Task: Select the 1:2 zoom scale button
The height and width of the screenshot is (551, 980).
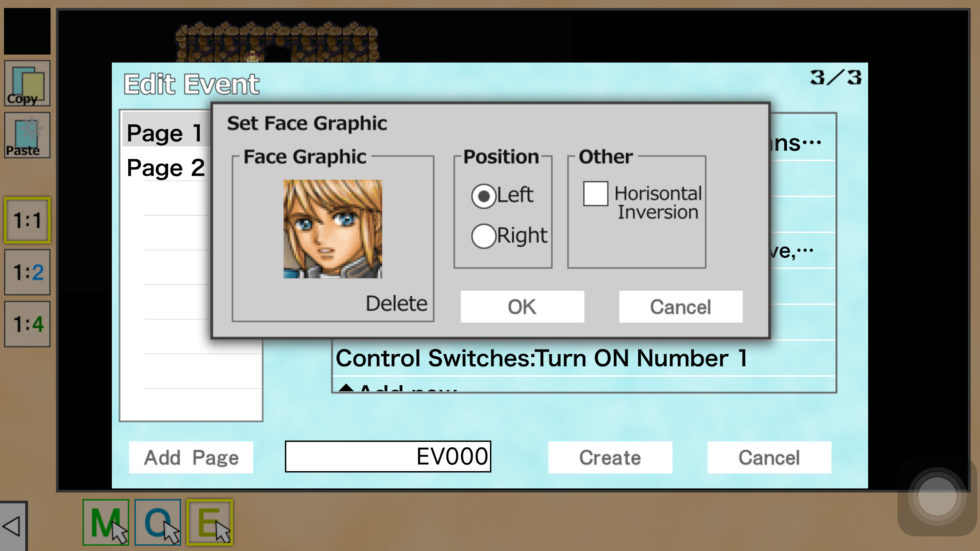Action: 27,272
